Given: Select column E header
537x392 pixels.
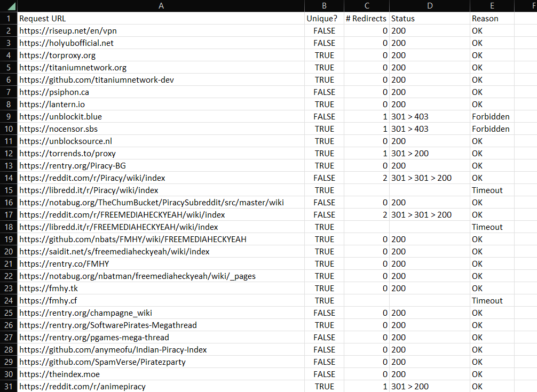Looking at the screenshot, I should 492,6.
